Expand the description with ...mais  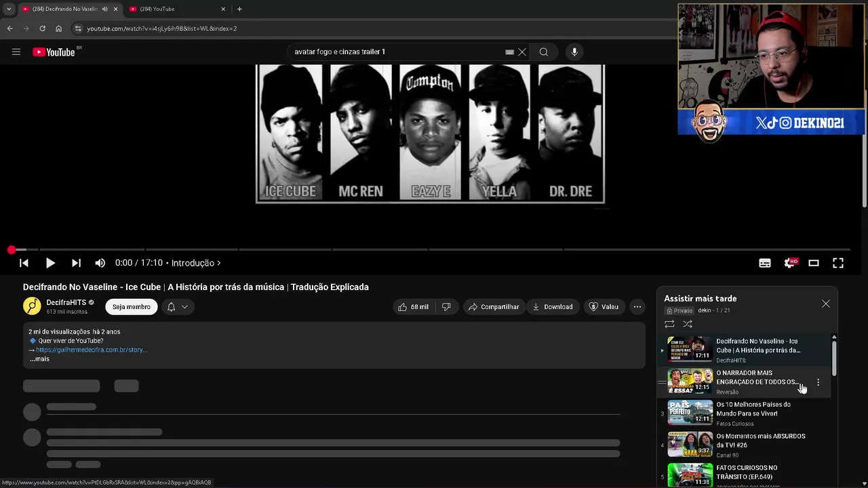coord(39,359)
